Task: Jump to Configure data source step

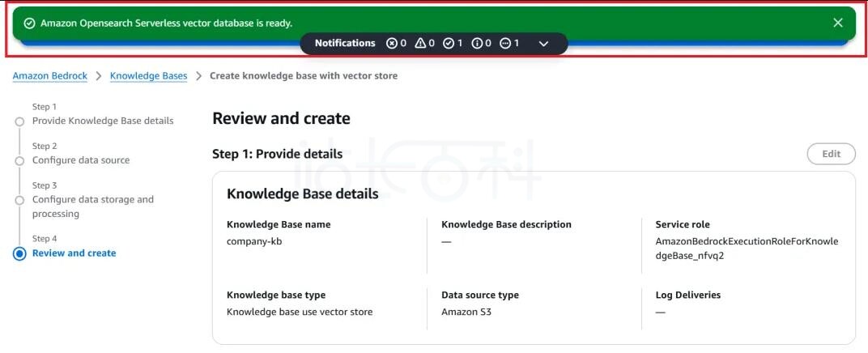Action: tap(81, 160)
